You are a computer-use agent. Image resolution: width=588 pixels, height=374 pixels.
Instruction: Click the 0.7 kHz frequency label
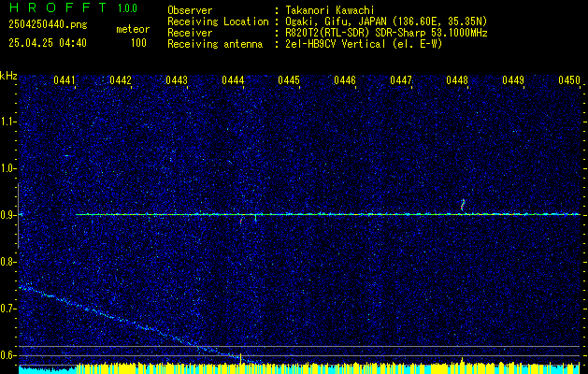click(7, 309)
